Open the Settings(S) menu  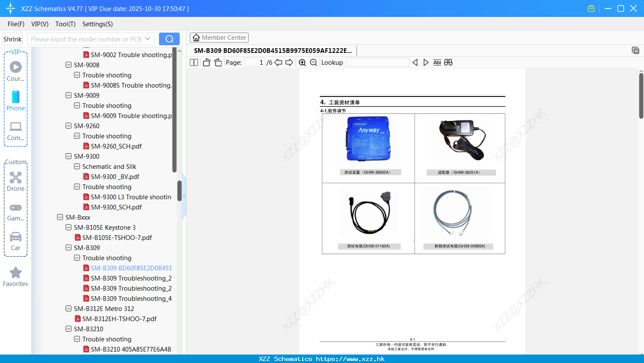pos(98,24)
